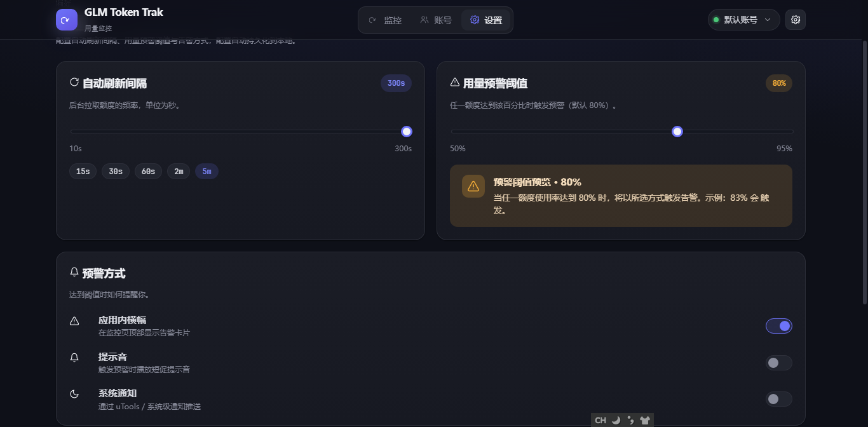Click the 80% threshold value badge
The image size is (868, 427).
[x=779, y=83]
